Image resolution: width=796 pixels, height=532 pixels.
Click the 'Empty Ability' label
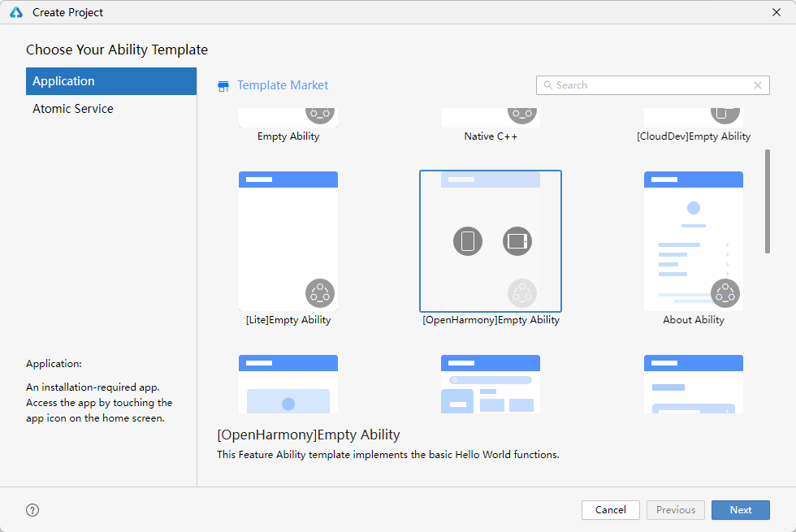point(288,136)
